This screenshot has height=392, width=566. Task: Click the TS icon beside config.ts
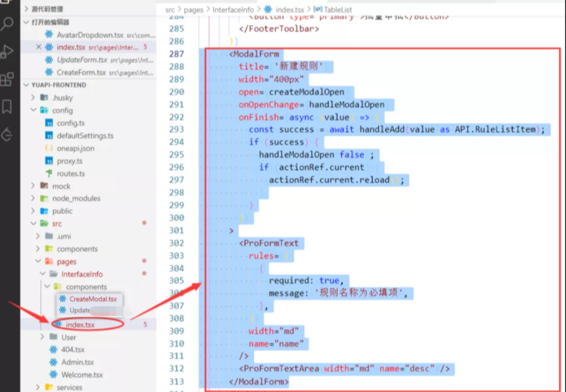click(49, 123)
